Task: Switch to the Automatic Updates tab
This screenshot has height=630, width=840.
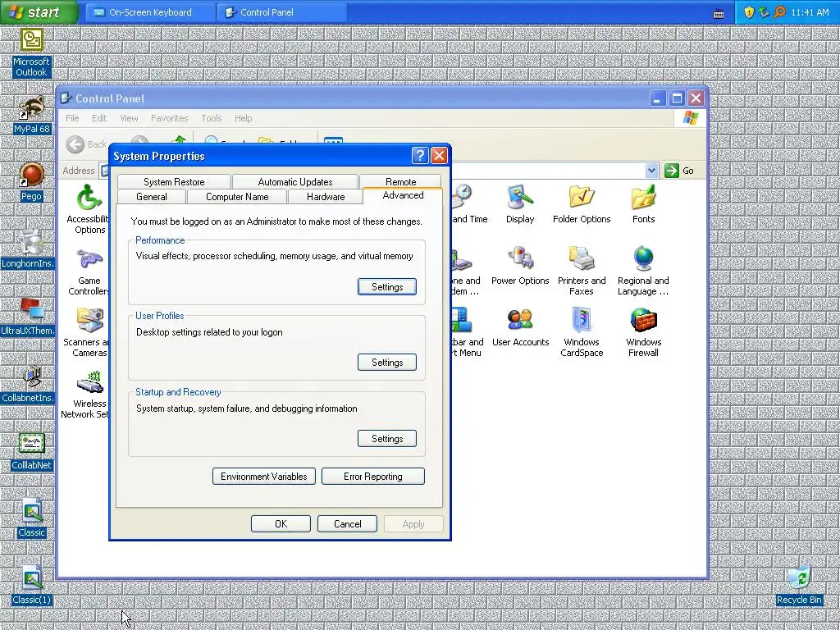Action: click(x=295, y=181)
